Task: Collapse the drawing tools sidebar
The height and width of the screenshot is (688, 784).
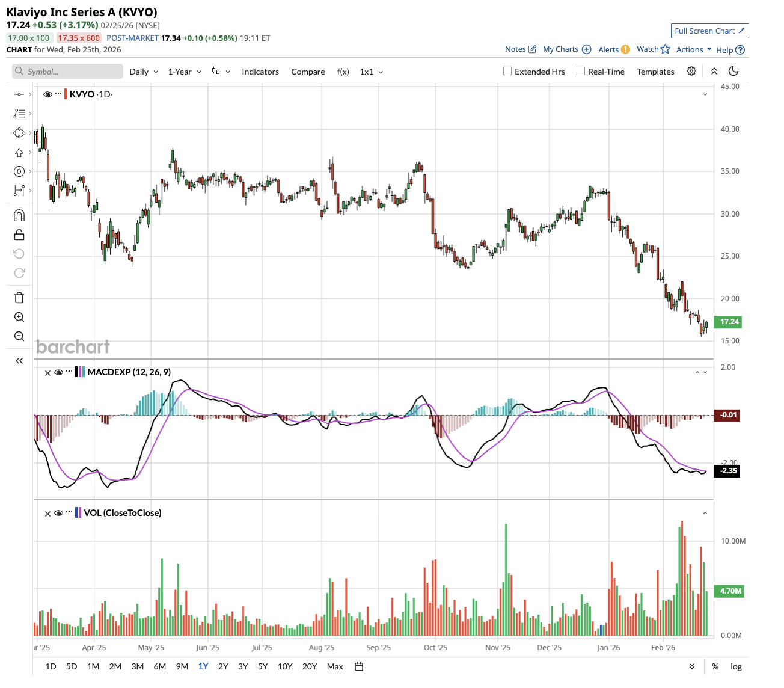Action: [19, 361]
